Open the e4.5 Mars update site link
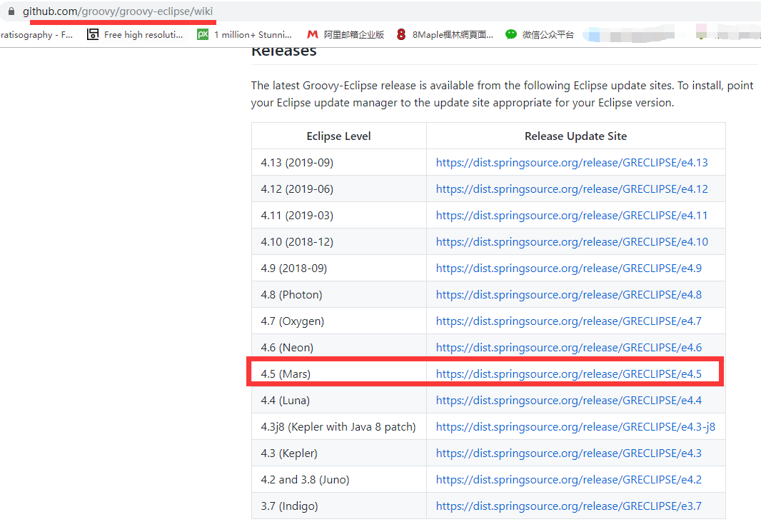 tap(569, 373)
